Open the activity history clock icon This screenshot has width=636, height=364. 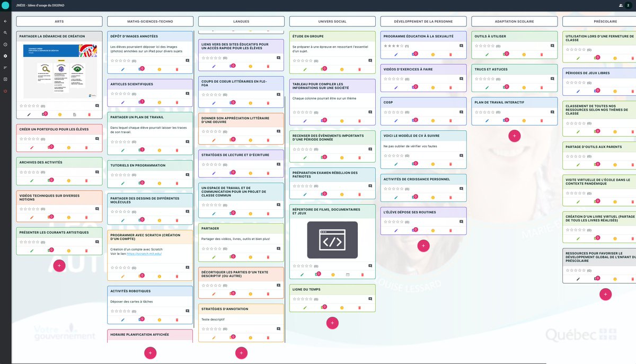[5, 45]
